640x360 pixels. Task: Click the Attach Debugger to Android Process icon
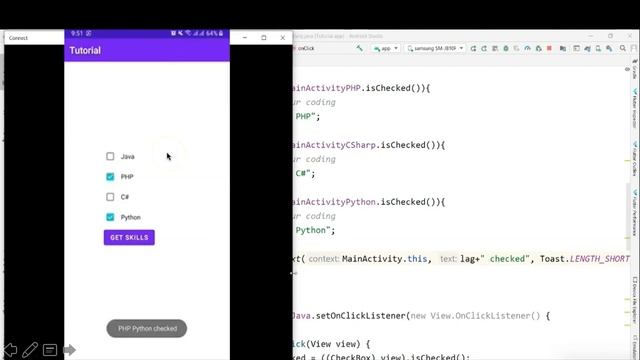coord(538,49)
